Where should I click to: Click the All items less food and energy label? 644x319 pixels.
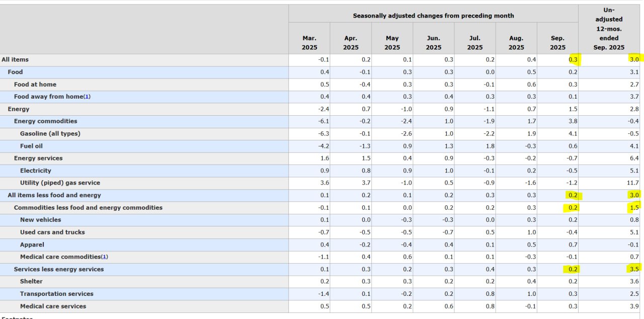[x=54, y=195]
